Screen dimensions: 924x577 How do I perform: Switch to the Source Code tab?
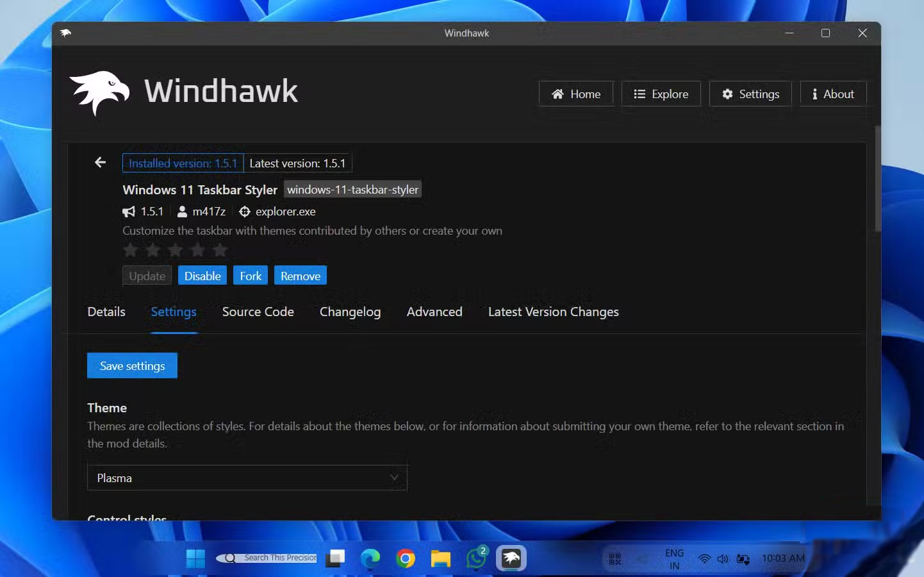pos(258,312)
